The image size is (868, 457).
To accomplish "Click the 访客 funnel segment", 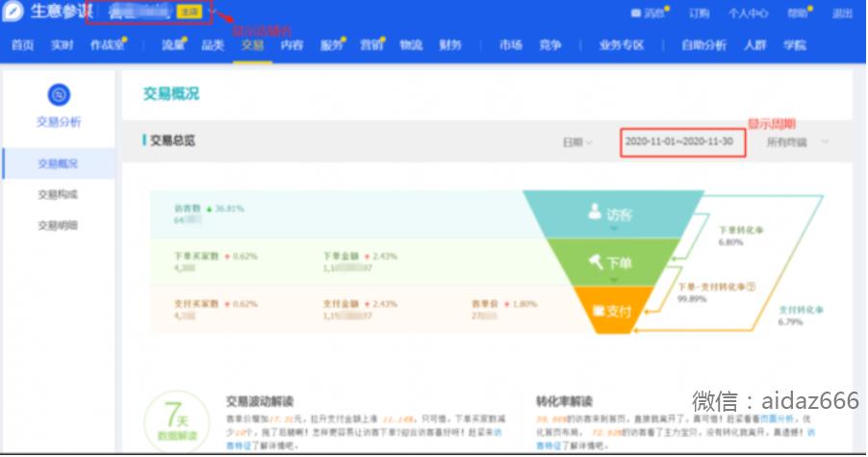I will [613, 214].
